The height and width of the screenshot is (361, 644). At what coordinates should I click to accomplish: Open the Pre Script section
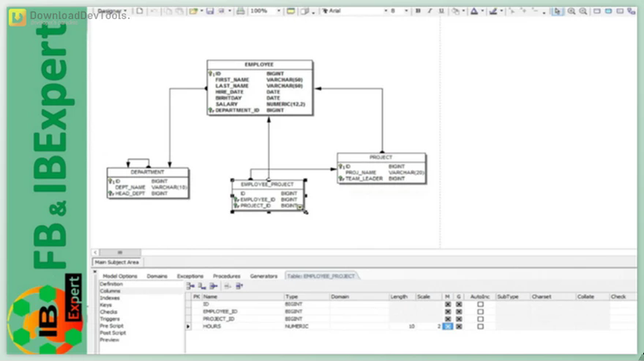pyautogui.click(x=112, y=326)
